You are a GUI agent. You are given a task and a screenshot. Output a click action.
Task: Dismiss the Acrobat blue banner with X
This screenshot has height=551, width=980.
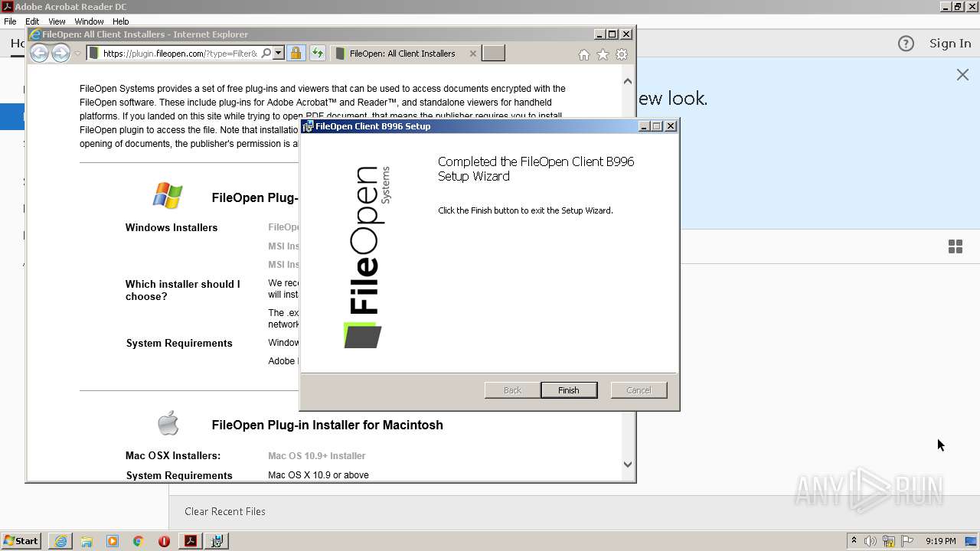coord(962,74)
